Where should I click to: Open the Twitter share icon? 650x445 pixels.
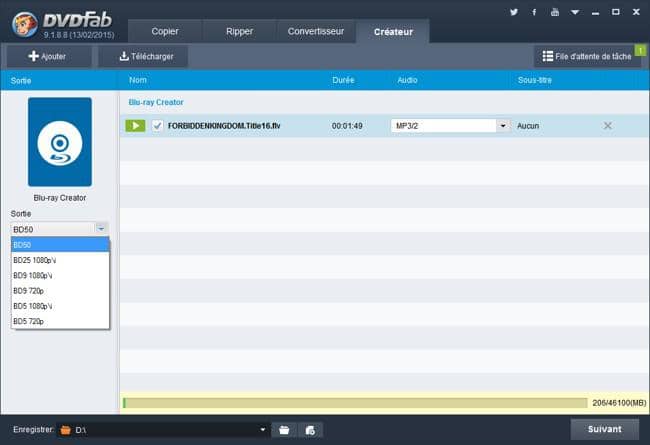tap(514, 12)
